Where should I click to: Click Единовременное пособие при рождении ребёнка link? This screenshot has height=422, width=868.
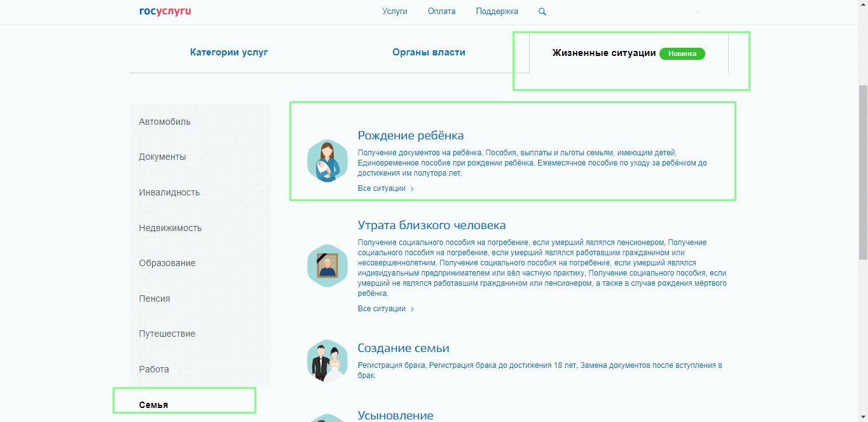[x=446, y=163]
